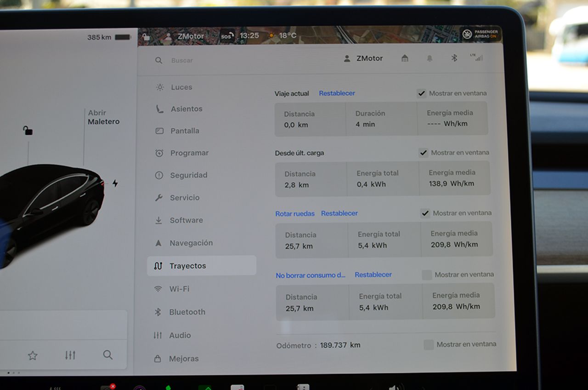Check Mostrar en ventana for No borrar consumo

click(427, 275)
